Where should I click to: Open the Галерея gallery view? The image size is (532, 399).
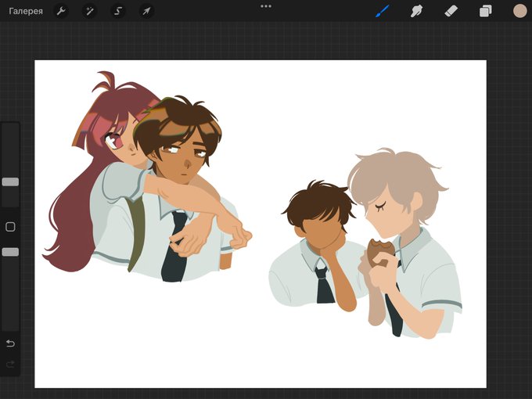26,11
